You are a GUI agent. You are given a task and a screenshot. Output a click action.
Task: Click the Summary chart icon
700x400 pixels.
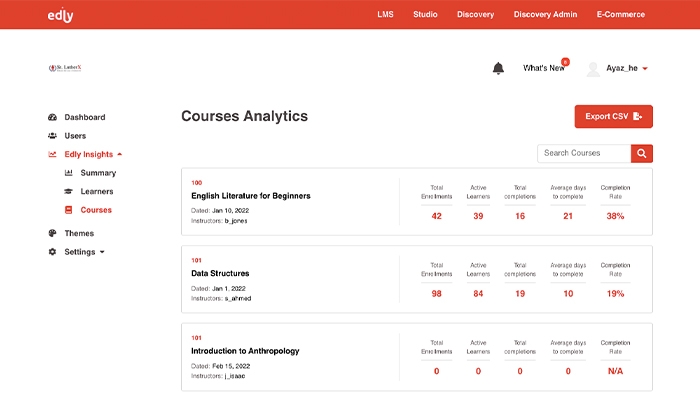click(68, 173)
